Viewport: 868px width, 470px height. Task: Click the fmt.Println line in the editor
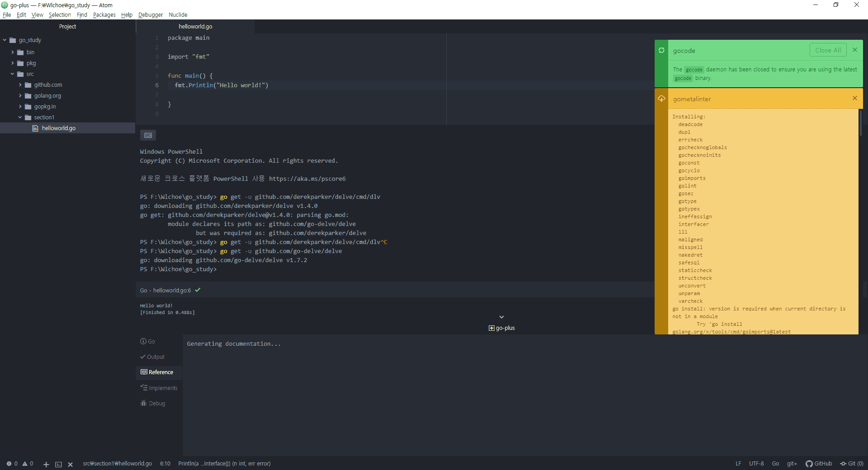pos(222,85)
